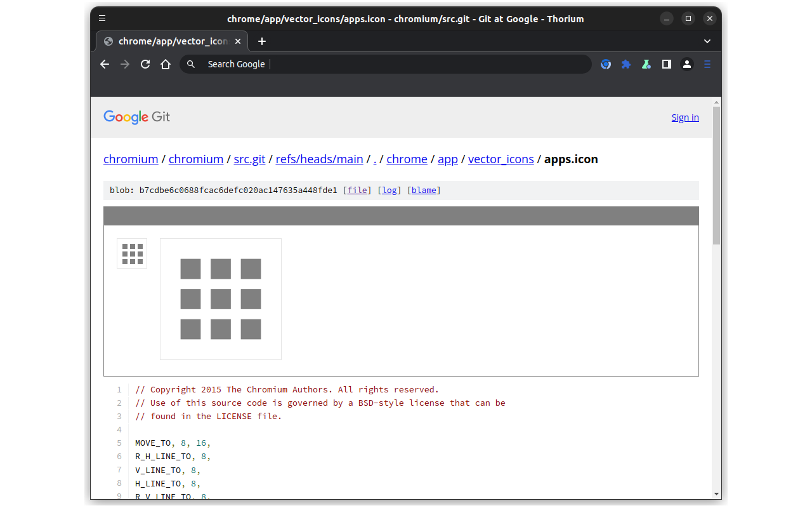Viewport: 812px width, 508px height.
Task: Open the blame view link
Action: [x=424, y=190]
